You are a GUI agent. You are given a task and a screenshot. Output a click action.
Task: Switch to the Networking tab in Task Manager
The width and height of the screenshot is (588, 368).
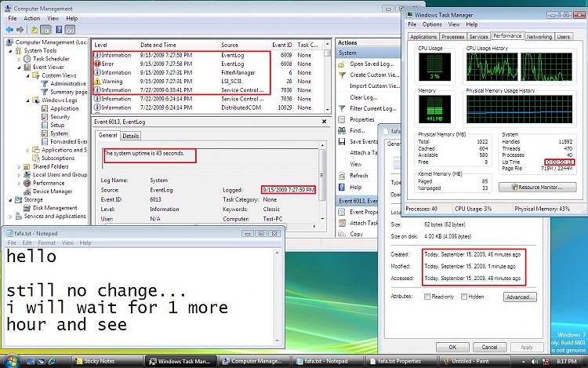(x=539, y=37)
